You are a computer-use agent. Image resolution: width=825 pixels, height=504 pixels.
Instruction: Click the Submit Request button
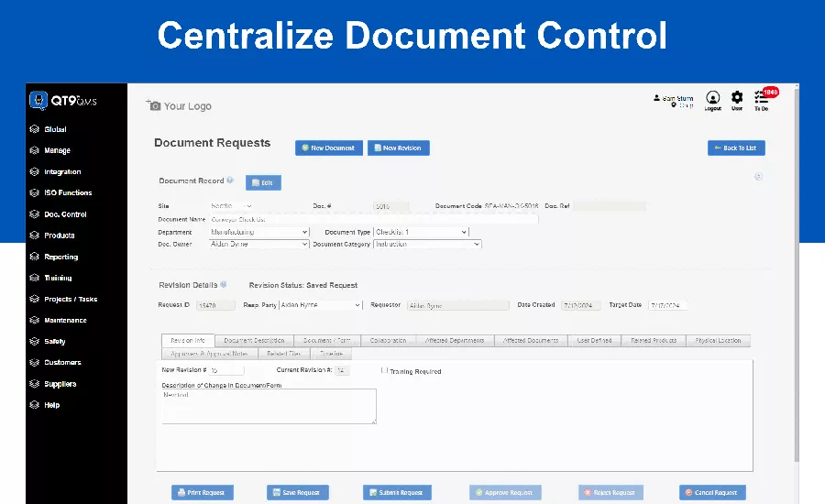point(397,492)
